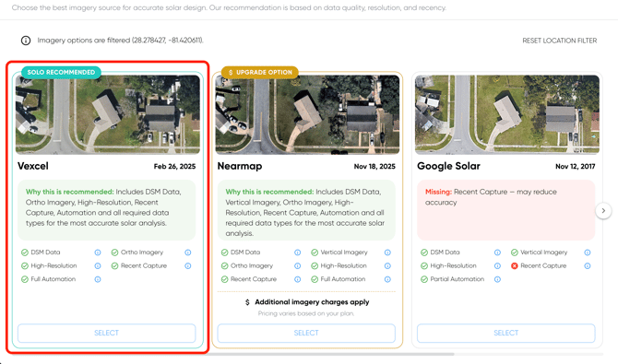Click 'Pricing varies based on your plan'

click(x=306, y=313)
